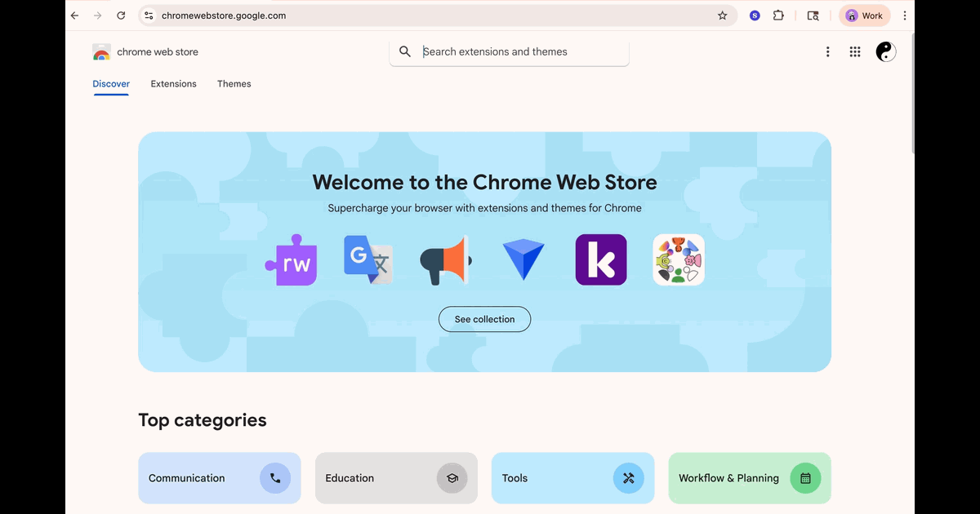Open the Google Translate extension icon
Screen dimensions: 980x514
click(x=368, y=259)
